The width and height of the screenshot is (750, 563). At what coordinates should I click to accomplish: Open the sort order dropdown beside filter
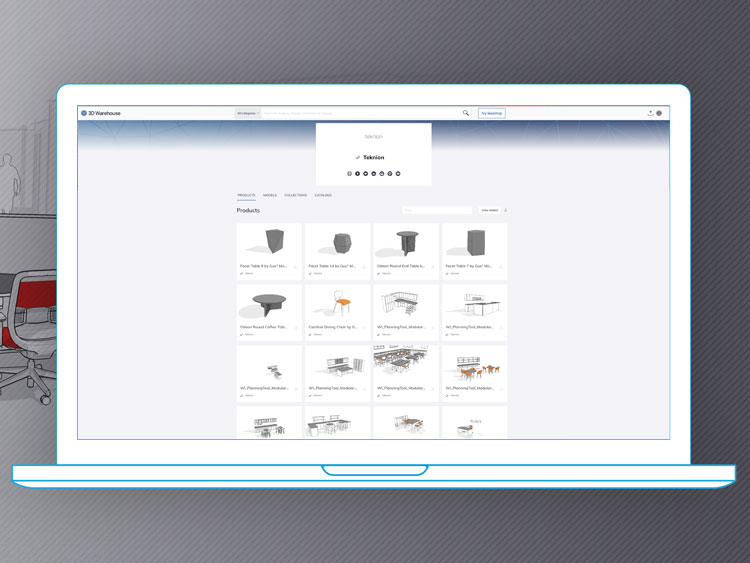coord(489,210)
